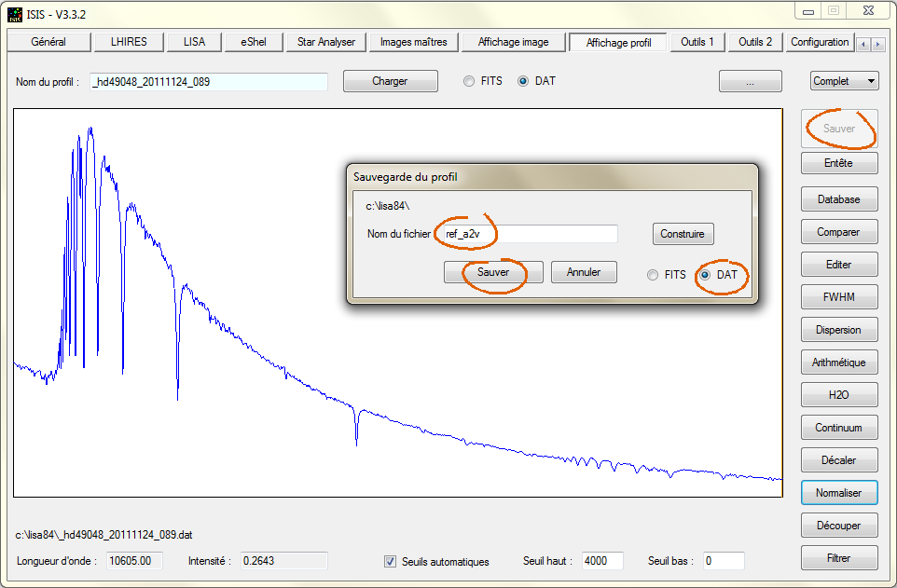
Task: Click the Construire button
Action: [x=682, y=234]
